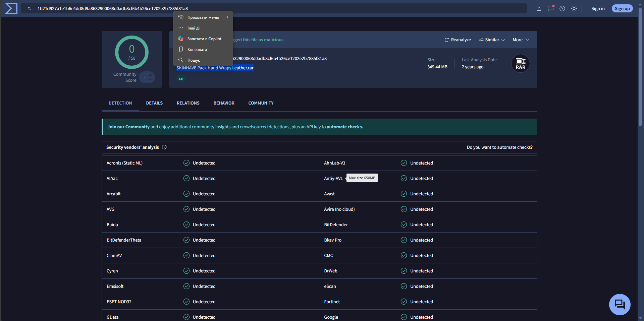Click the copy icon in the context menu
The image size is (644, 321).
coord(181,50)
